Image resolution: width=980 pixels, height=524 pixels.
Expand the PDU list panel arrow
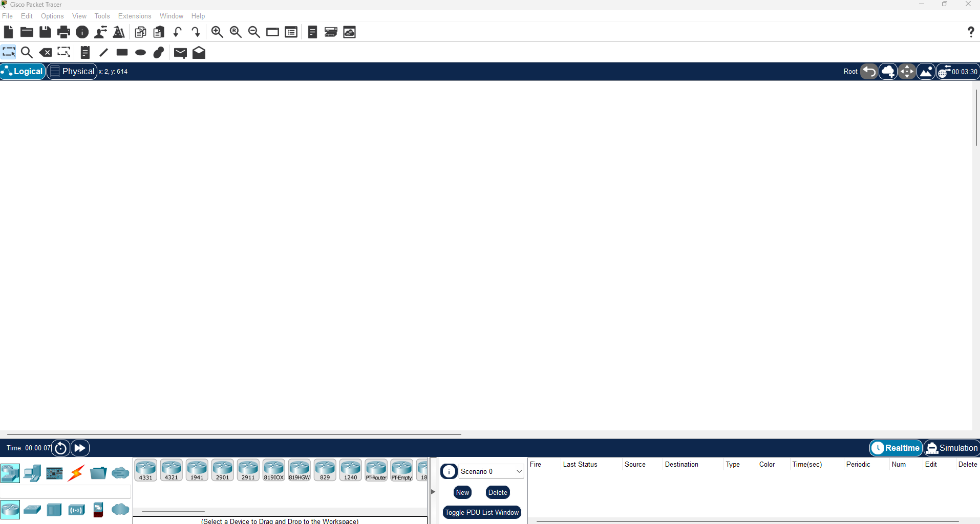pos(433,491)
